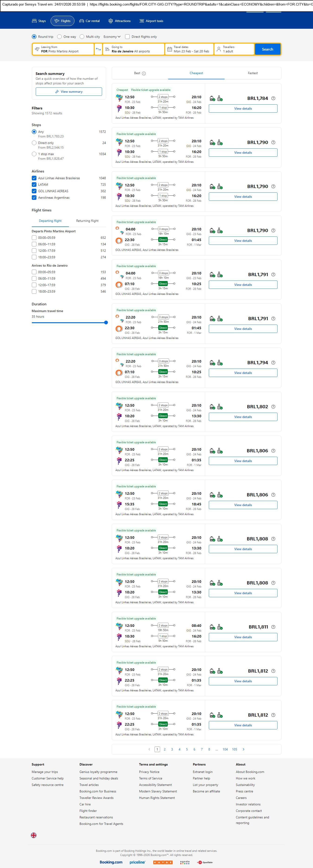The width and height of the screenshot is (313, 868).
Task: Click the UK flag language icon in footer
Action: pos(34,835)
